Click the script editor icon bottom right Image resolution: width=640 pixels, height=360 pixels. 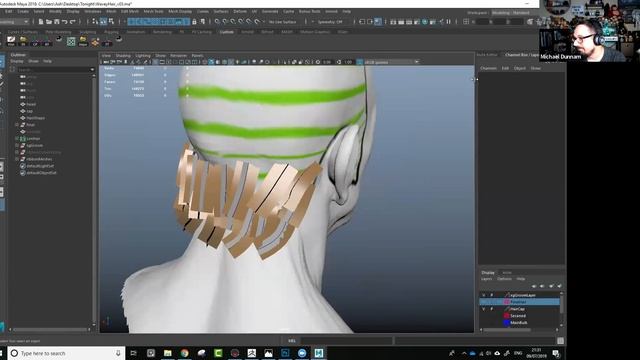[560, 341]
